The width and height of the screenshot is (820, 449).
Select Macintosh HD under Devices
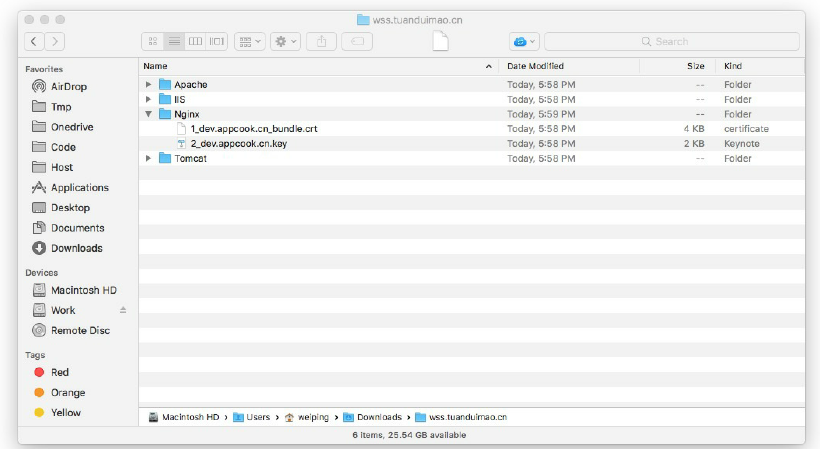[x=84, y=290]
